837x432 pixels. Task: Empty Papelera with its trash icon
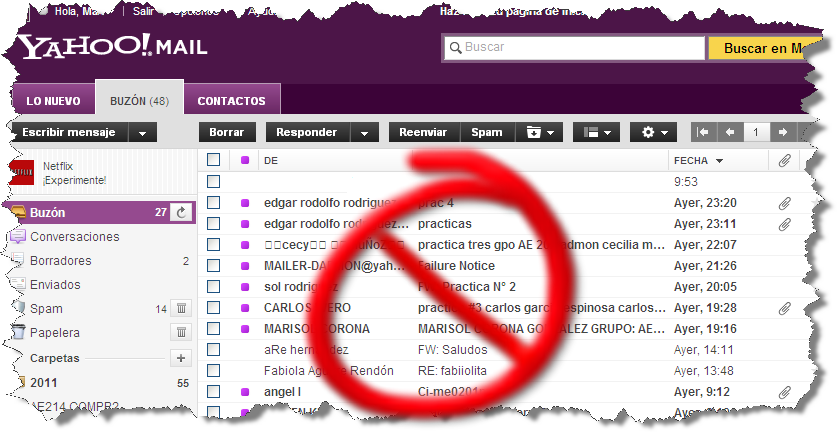(181, 332)
